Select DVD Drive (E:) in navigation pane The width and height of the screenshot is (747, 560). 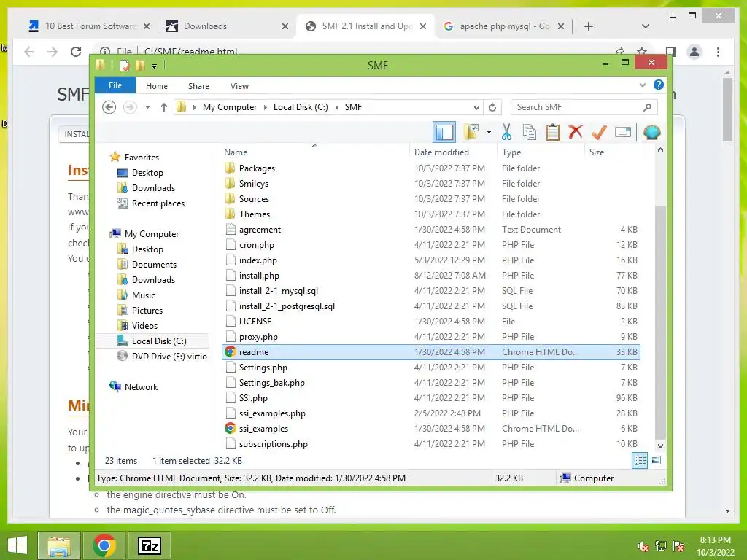171,356
